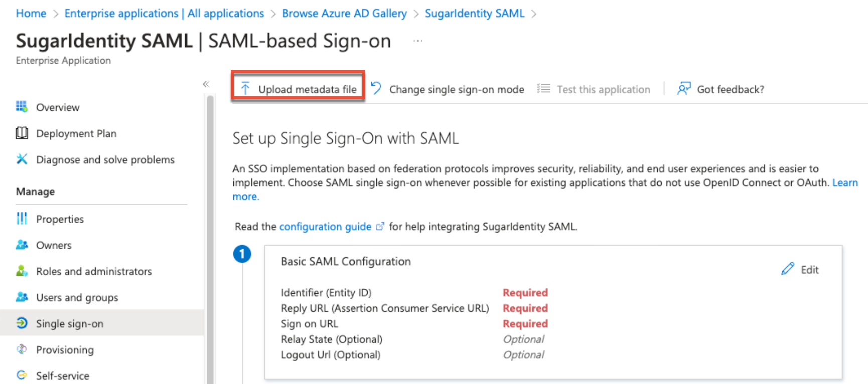Click the Single sign-on key icon

(x=22, y=323)
